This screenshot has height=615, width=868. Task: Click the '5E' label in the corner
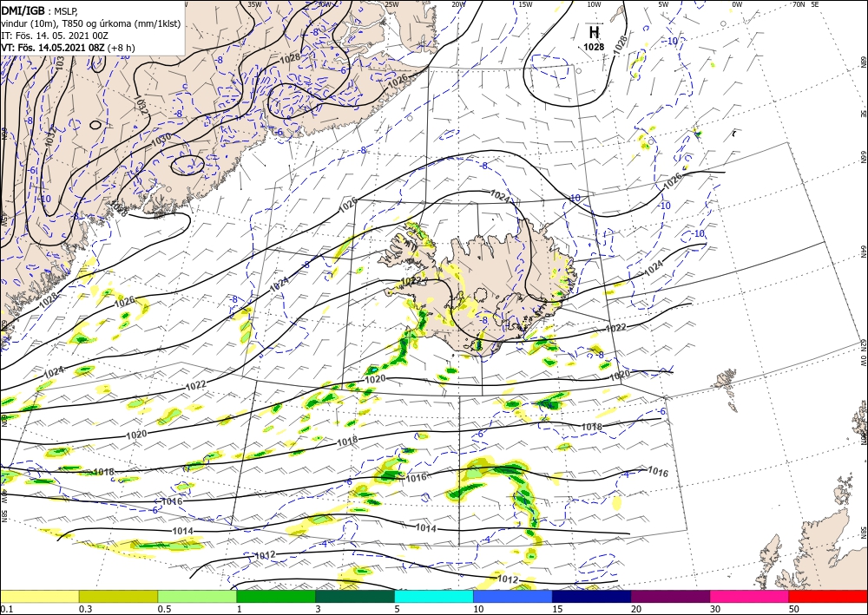(815, 3)
